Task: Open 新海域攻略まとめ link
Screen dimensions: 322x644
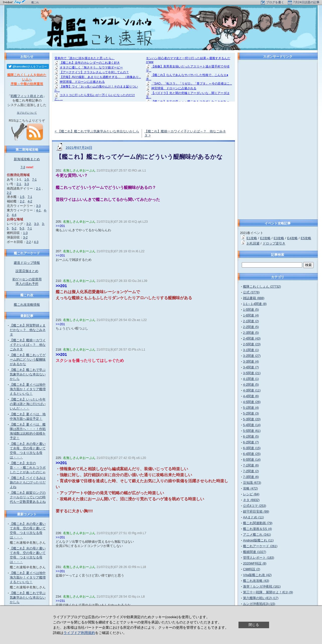Action: pyautogui.click(x=27, y=159)
